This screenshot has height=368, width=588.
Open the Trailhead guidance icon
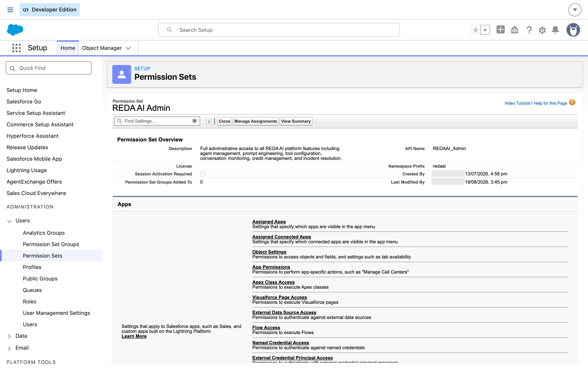pos(514,30)
